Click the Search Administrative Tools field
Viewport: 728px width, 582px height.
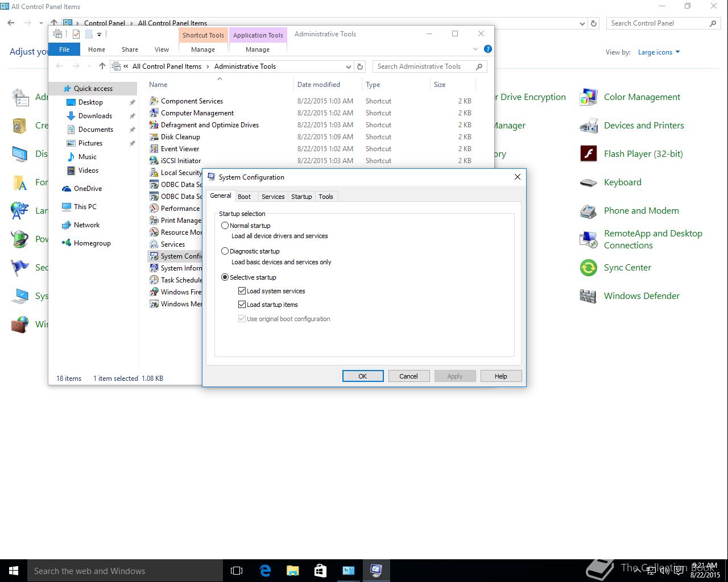tap(429, 66)
